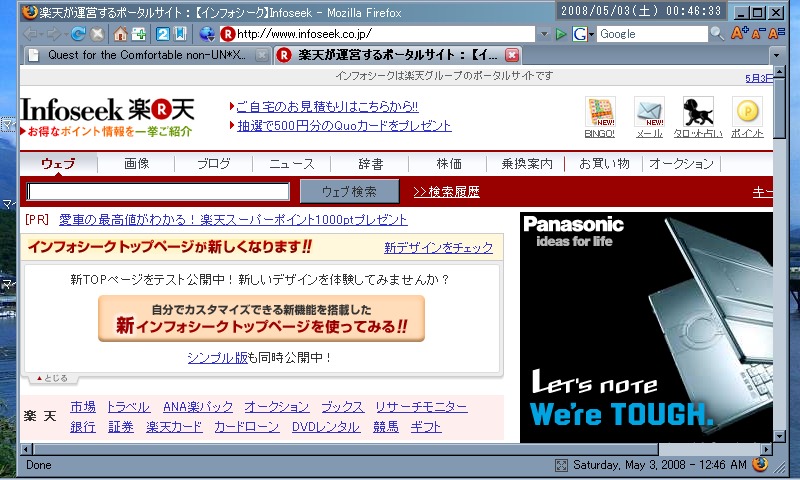Viewport: 800px width, 480px height.
Task: Click the mail envelope icon
Action: (x=649, y=117)
